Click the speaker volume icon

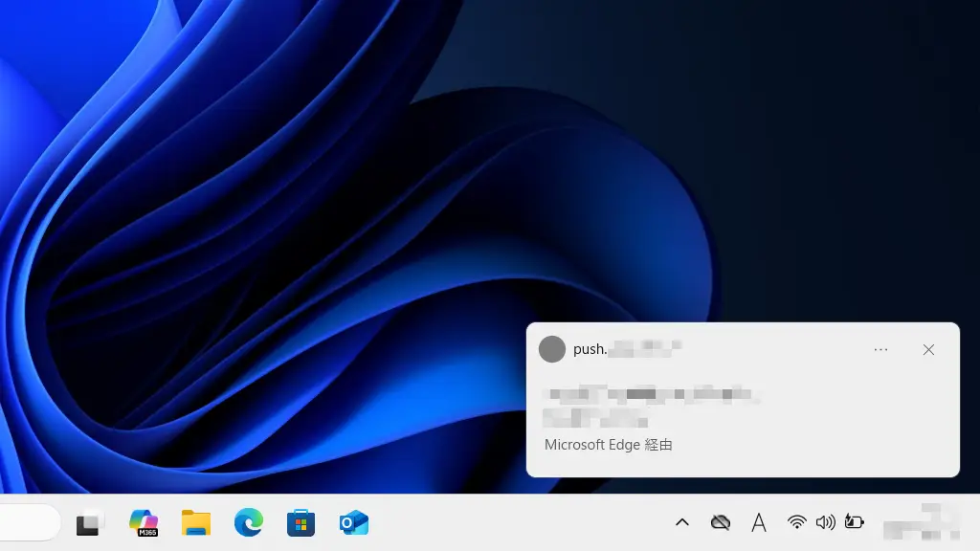click(825, 522)
